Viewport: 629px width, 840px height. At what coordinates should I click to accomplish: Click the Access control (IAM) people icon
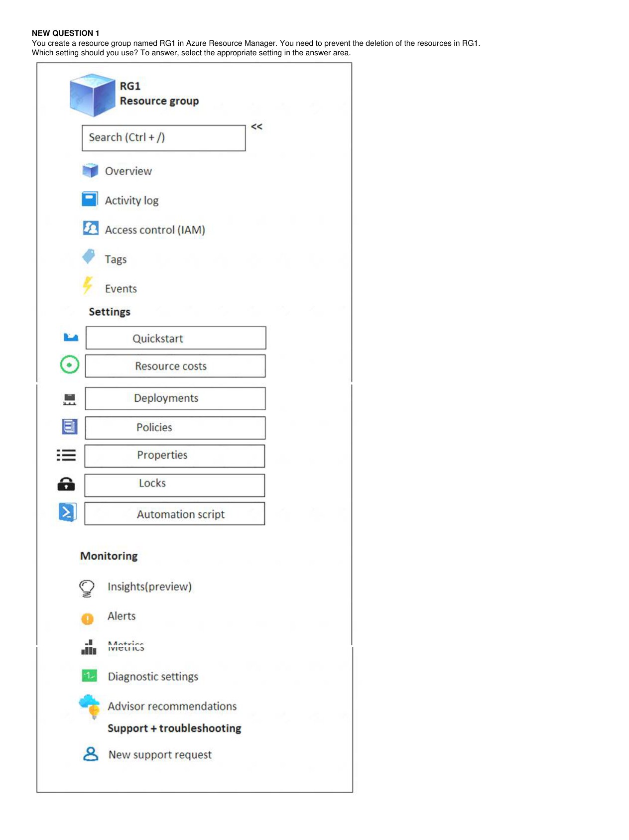coord(90,228)
